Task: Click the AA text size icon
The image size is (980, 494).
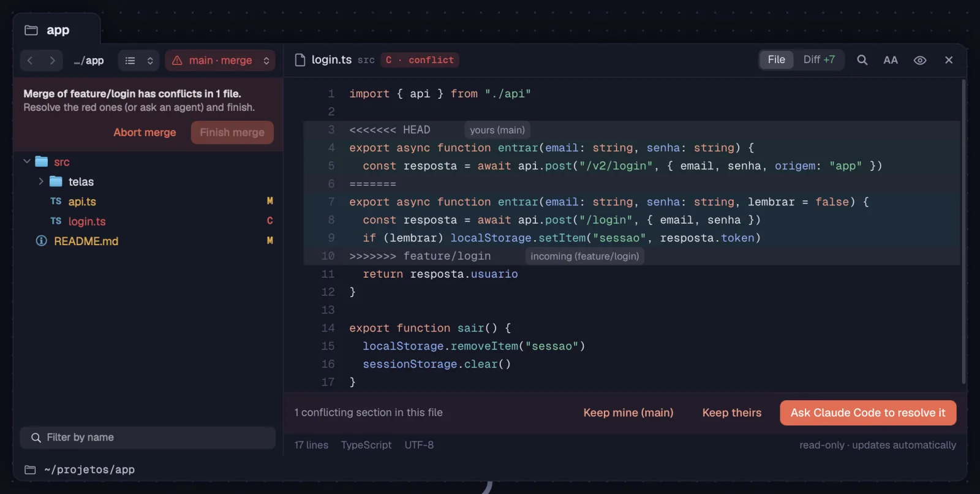Action: click(x=891, y=60)
